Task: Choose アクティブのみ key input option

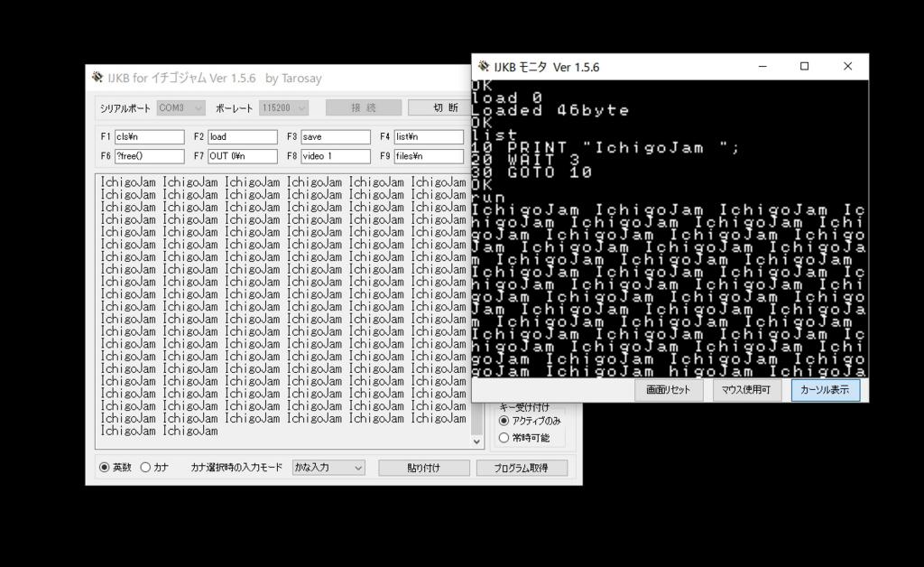Action: point(504,421)
